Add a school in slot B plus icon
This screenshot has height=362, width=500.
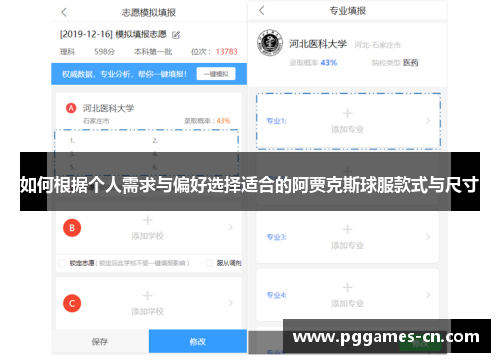(x=147, y=220)
